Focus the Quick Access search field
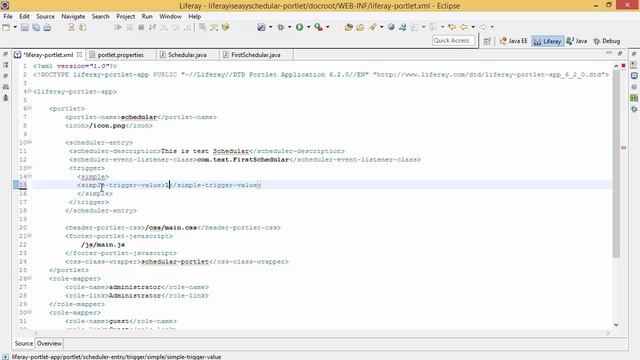640x360 pixels. pyautogui.click(x=453, y=41)
